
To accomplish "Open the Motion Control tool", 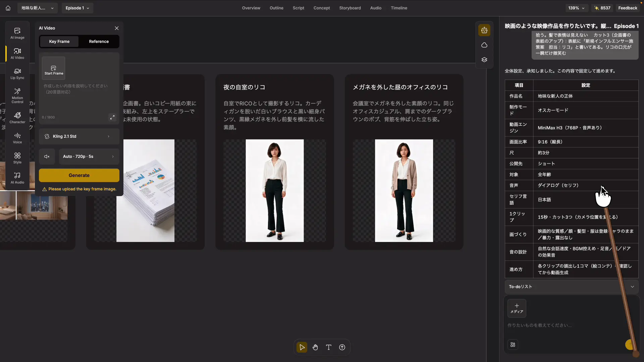I will point(17,96).
